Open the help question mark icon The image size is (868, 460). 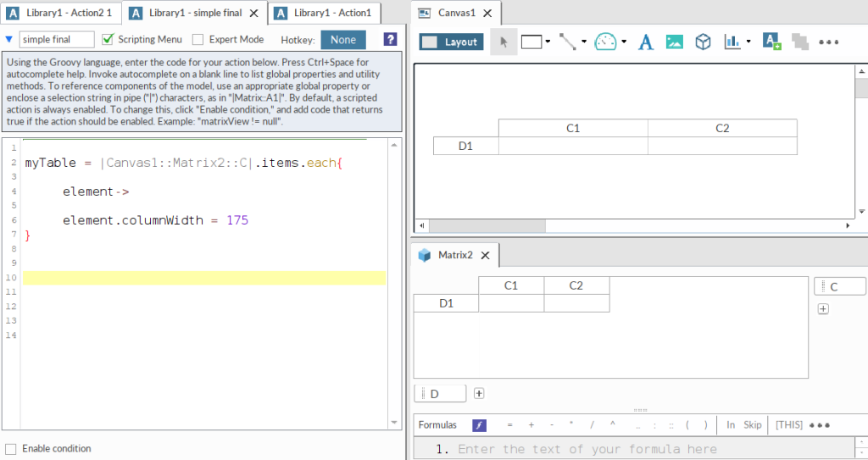[x=390, y=40]
